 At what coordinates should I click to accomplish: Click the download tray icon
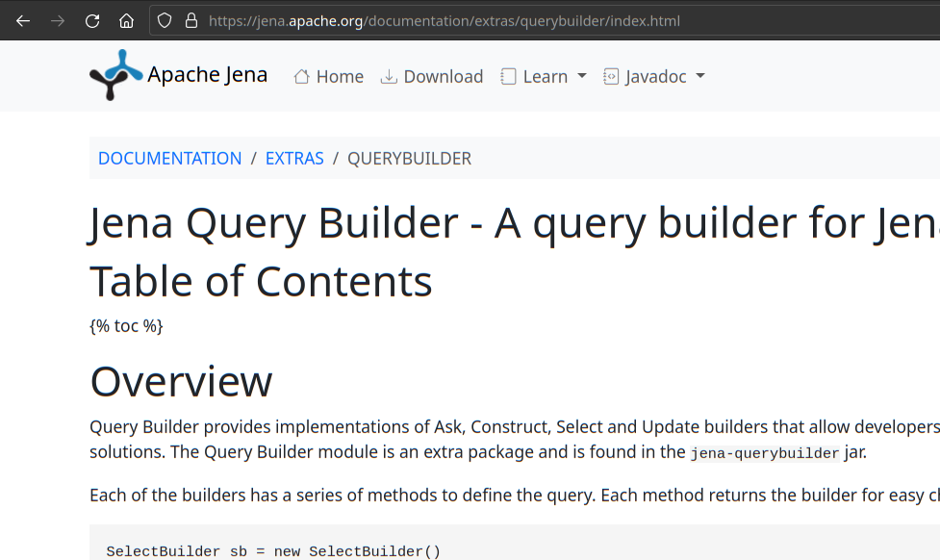pos(389,77)
